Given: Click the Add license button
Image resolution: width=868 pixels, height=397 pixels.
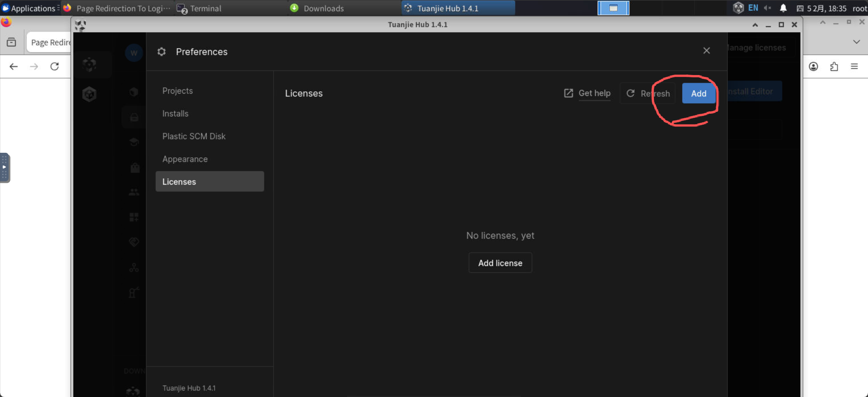Looking at the screenshot, I should point(500,263).
